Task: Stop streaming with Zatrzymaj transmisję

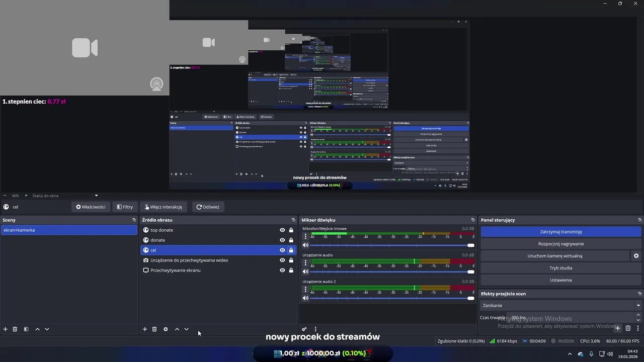Action: [x=561, y=232]
